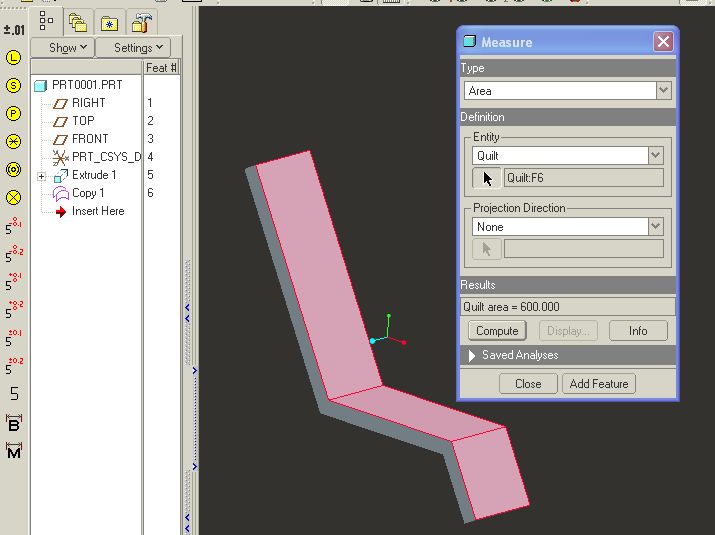Click the Close button in Measure dialog
715x535 pixels.
click(528, 384)
